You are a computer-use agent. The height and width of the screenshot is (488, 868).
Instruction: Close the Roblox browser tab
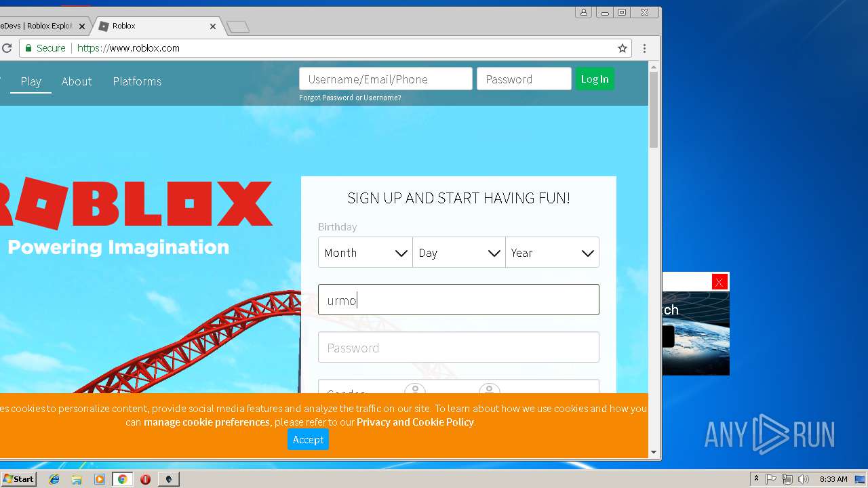click(213, 26)
